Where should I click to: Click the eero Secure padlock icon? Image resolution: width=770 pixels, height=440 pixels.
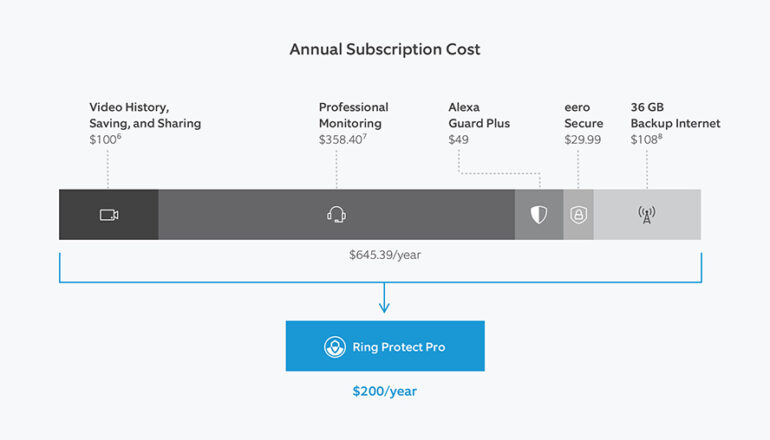(579, 215)
